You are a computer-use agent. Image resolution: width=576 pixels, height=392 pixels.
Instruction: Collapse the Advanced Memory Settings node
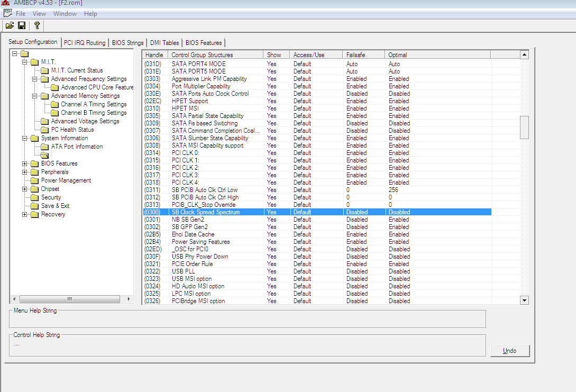coord(34,96)
